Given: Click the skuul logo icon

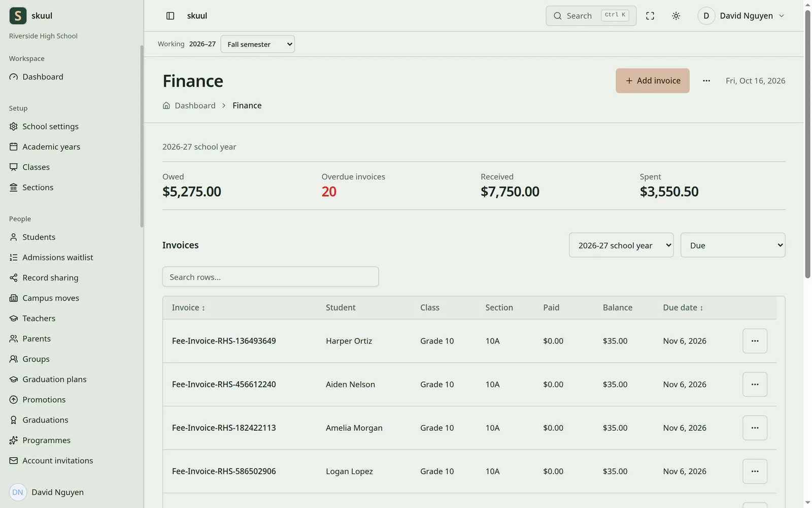Looking at the screenshot, I should pyautogui.click(x=18, y=16).
